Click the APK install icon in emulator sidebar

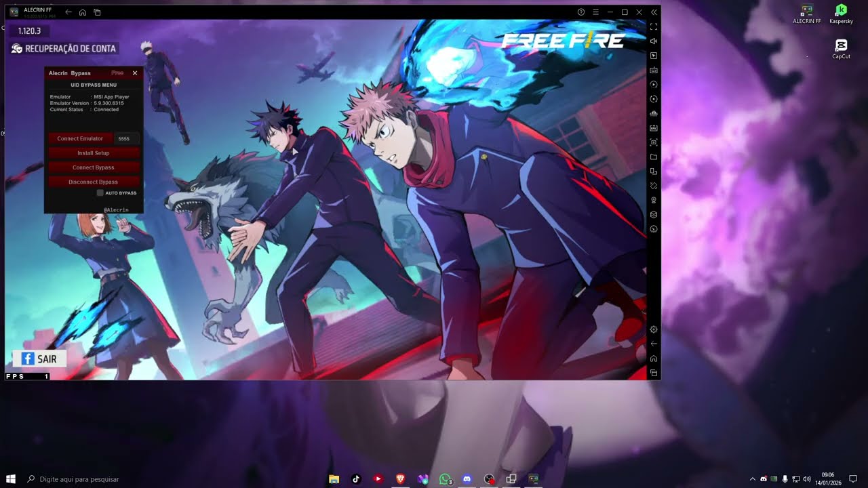click(x=654, y=127)
